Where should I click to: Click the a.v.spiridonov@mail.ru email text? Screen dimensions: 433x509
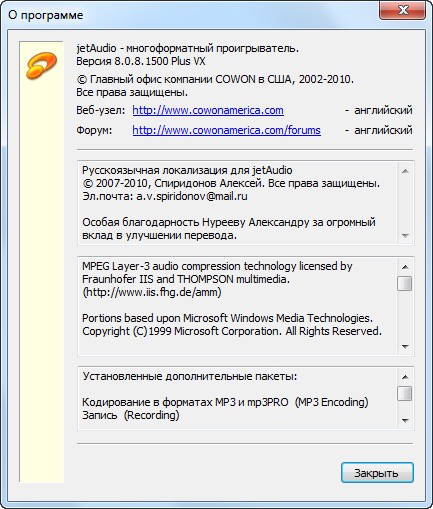click(192, 196)
